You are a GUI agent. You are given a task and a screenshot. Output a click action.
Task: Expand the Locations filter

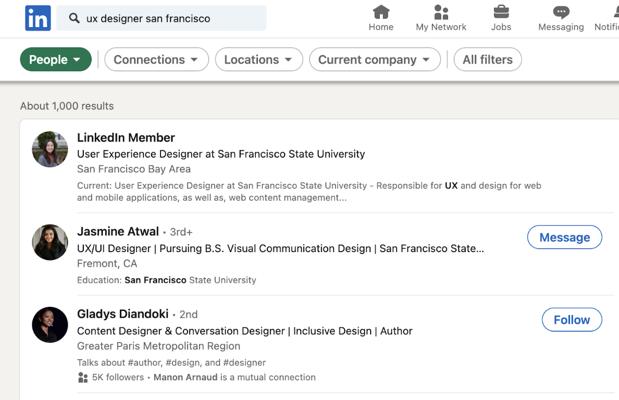[x=259, y=60]
